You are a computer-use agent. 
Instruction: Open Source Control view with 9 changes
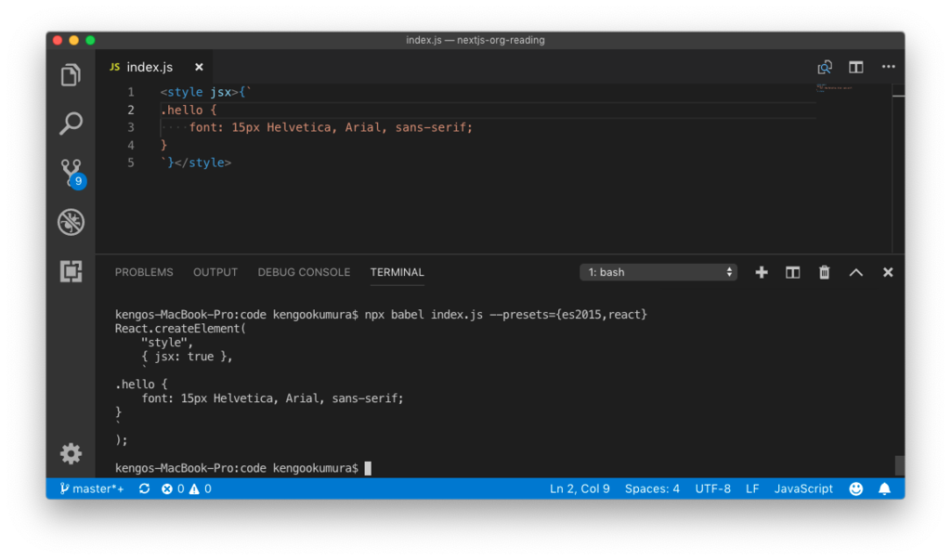(x=72, y=174)
